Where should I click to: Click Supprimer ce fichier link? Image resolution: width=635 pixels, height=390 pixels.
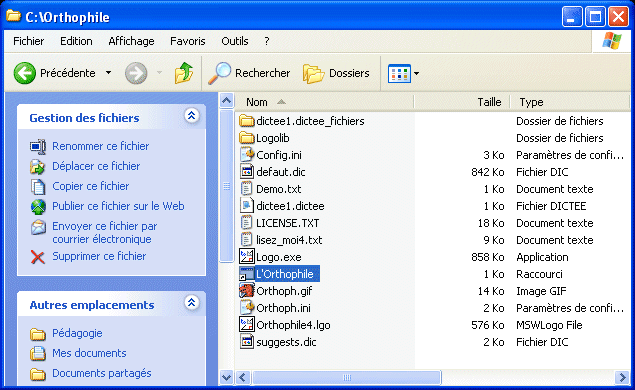click(99, 256)
